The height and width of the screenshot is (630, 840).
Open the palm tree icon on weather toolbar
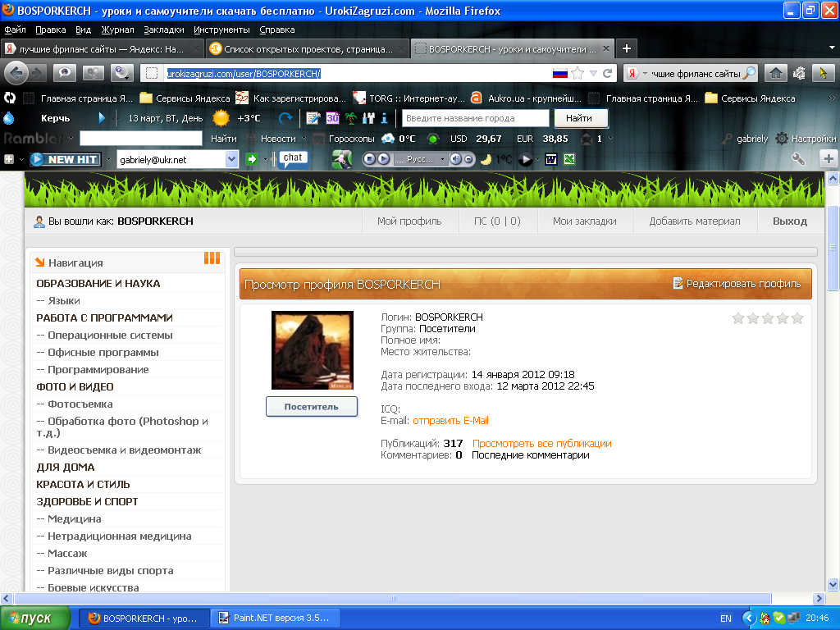(351, 118)
